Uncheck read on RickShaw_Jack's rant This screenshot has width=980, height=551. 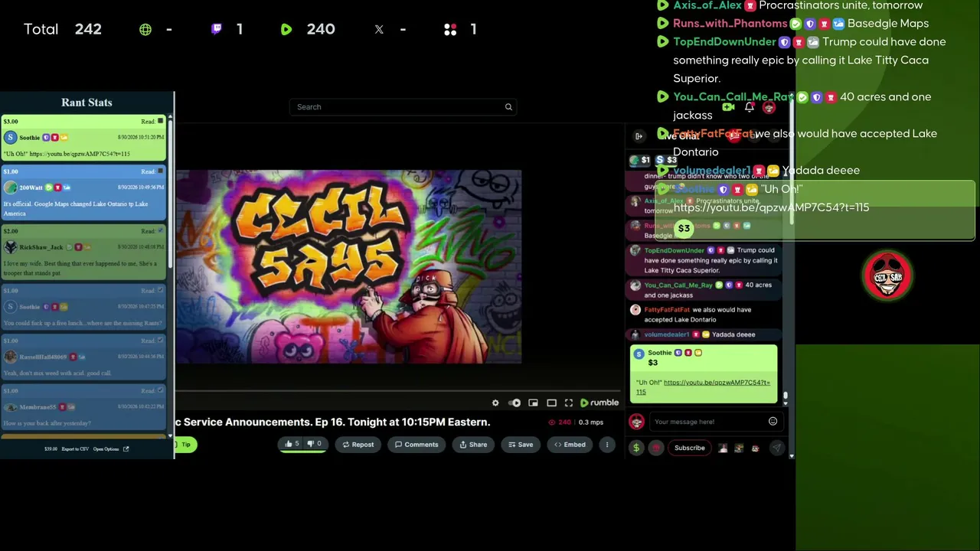click(x=161, y=230)
